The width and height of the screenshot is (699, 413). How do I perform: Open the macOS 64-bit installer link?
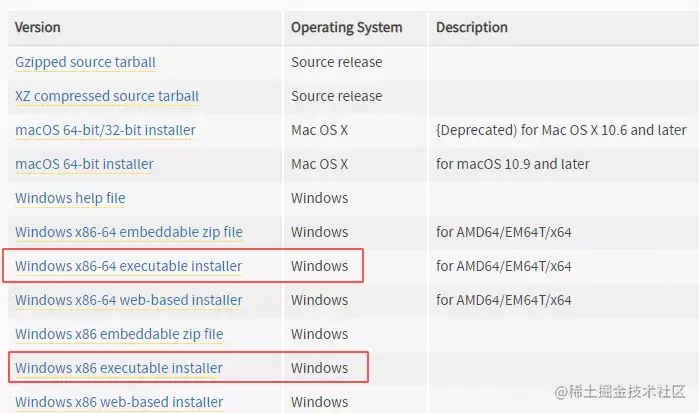pyautogui.click(x=84, y=164)
